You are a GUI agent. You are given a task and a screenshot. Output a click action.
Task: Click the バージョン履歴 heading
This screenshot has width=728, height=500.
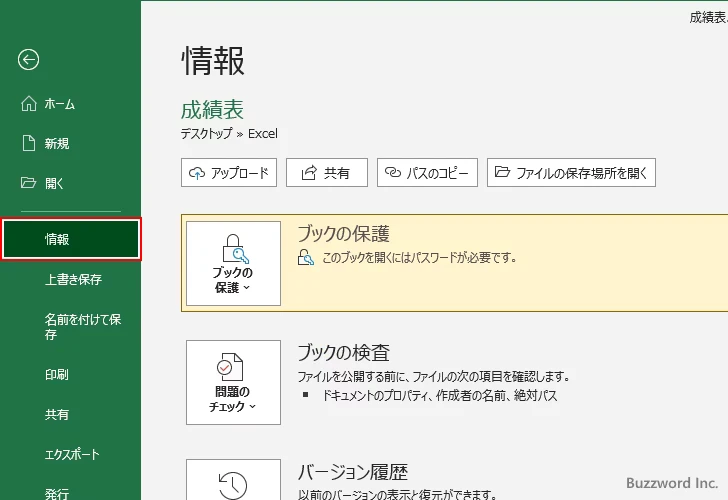pos(352,472)
